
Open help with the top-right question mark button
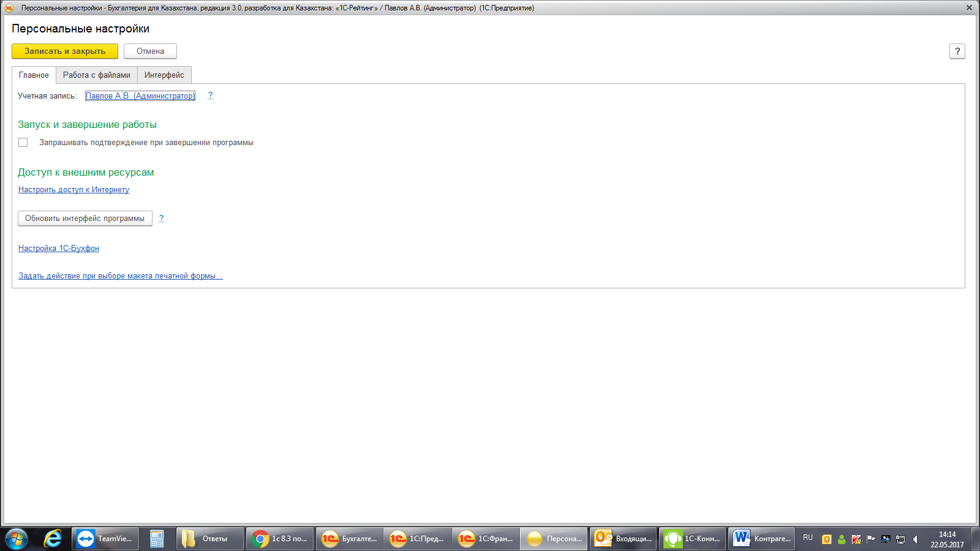coord(957,51)
